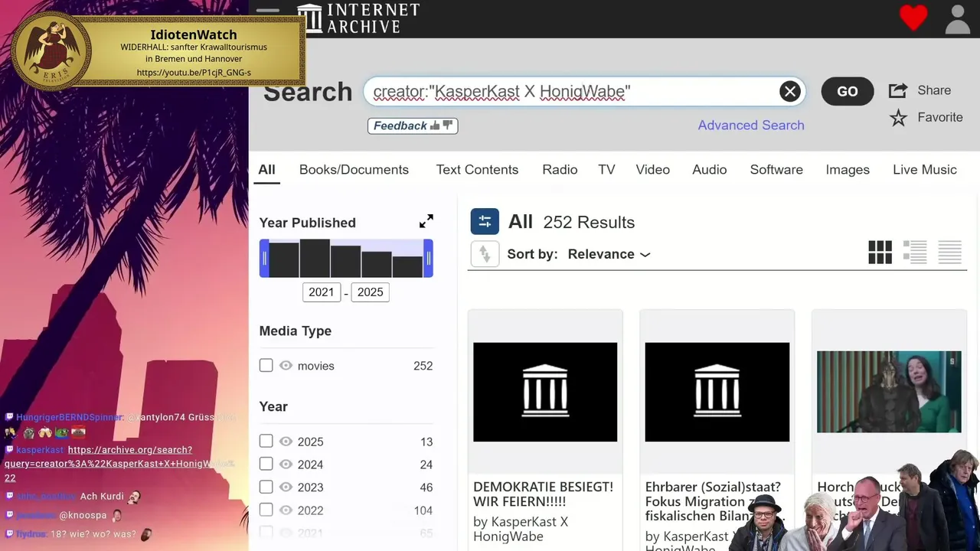Hide the 2024 facet with eye icon
This screenshot has height=551, width=980.
pyautogui.click(x=286, y=465)
